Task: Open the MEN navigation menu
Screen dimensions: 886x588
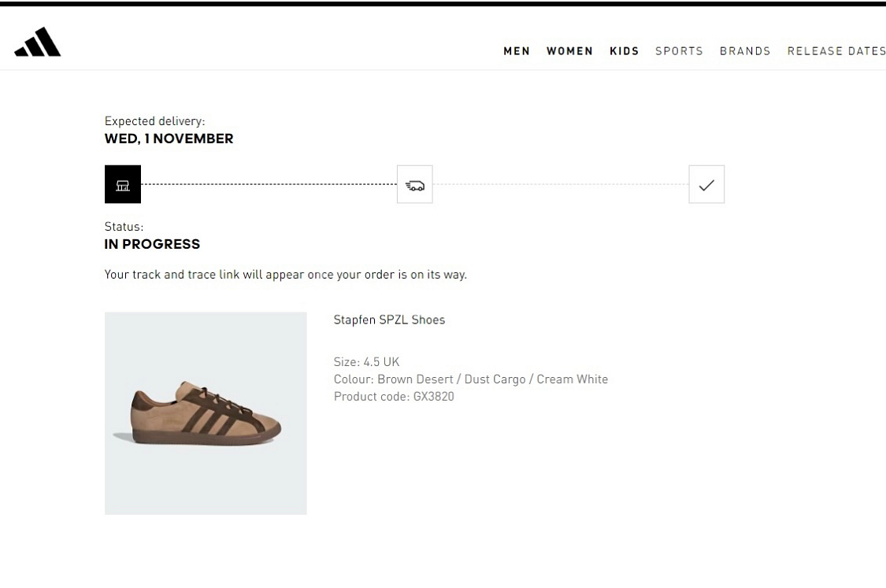Action: click(x=517, y=51)
